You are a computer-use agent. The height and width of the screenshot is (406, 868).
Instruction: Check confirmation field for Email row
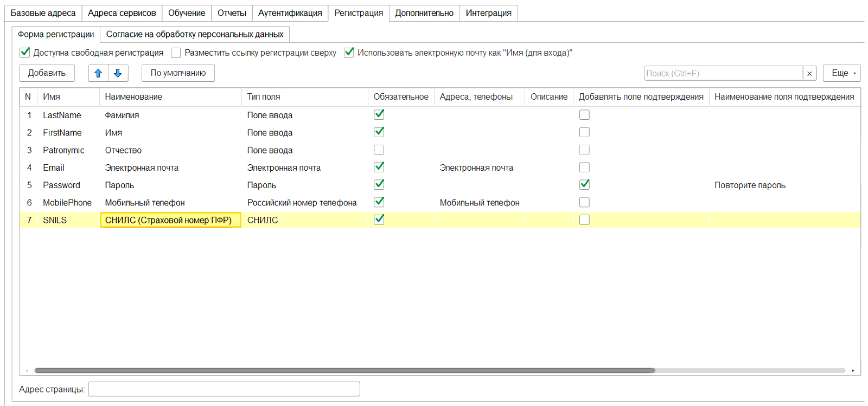[584, 167]
